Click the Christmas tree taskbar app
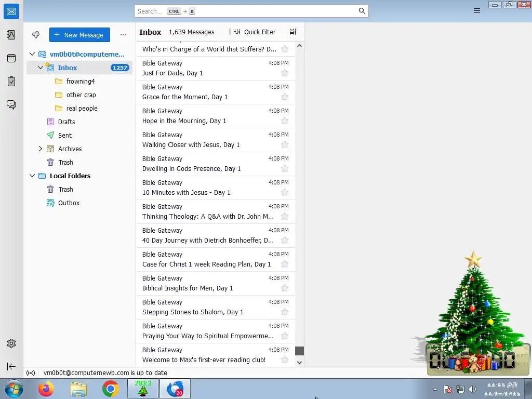 (x=143, y=389)
